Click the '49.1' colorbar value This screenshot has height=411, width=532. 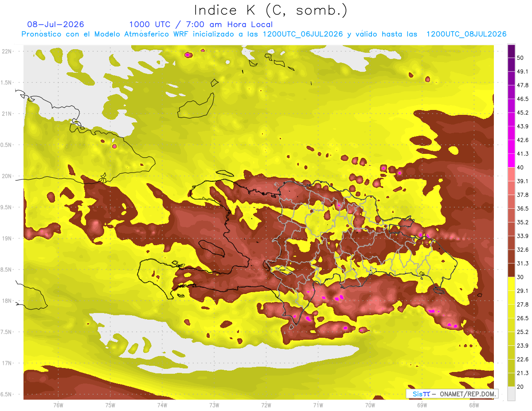523,71
